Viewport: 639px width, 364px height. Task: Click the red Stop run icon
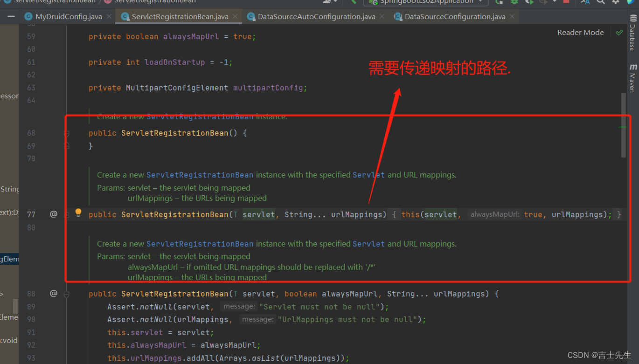click(566, 2)
